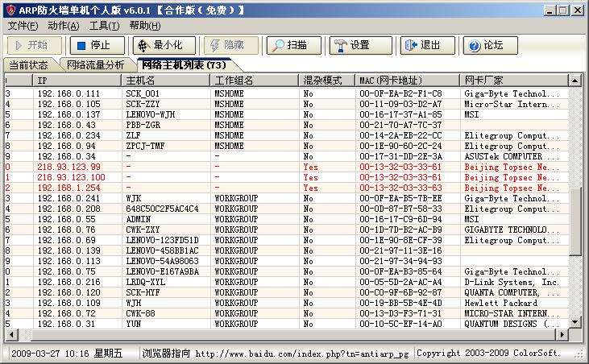The width and height of the screenshot is (589, 364).
Task: Click MAC 00-13-32-03-33-63 in red
Action: click(400, 188)
